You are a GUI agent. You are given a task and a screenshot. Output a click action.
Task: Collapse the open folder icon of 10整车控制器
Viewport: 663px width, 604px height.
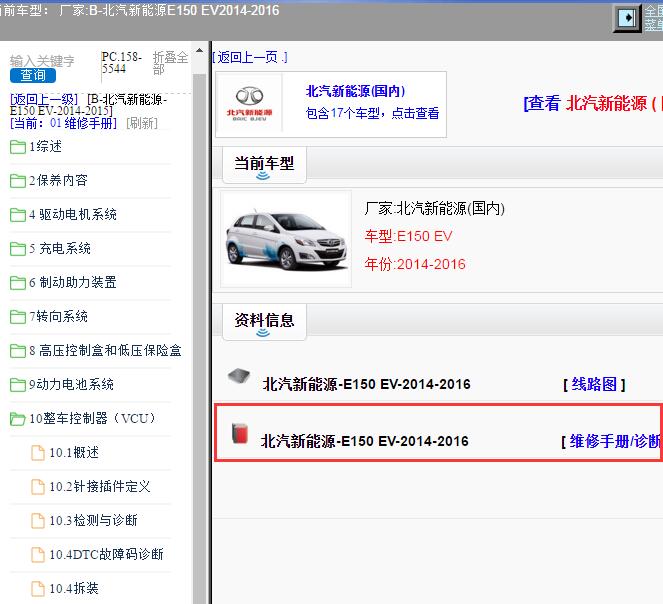coord(18,418)
